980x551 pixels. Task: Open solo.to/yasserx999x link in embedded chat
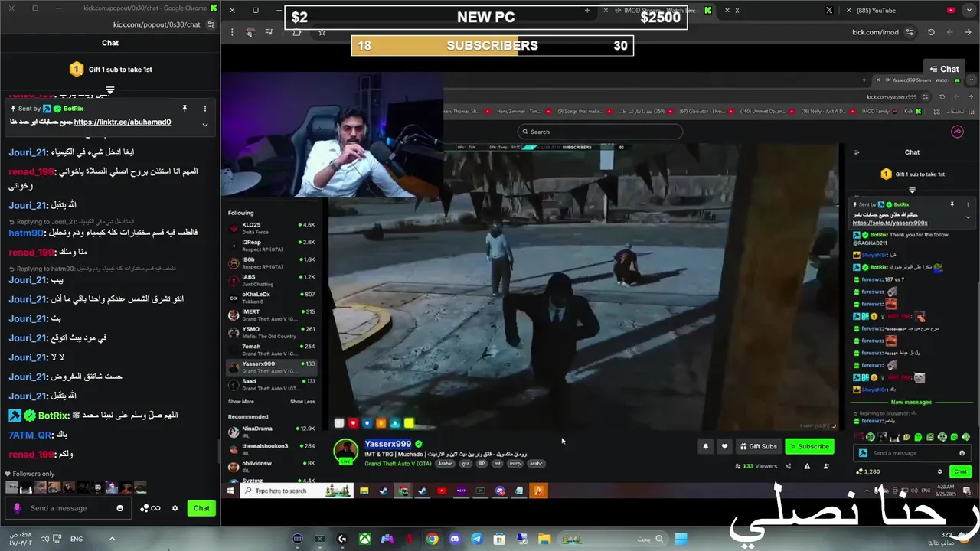click(890, 223)
